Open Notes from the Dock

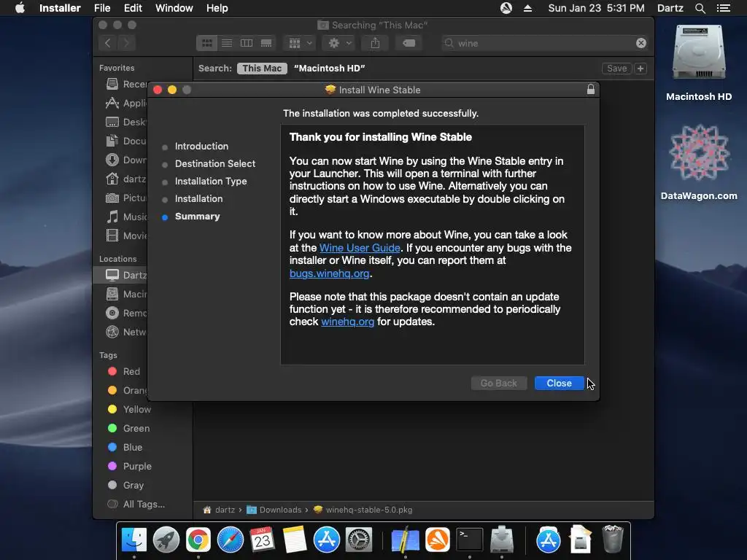295,540
